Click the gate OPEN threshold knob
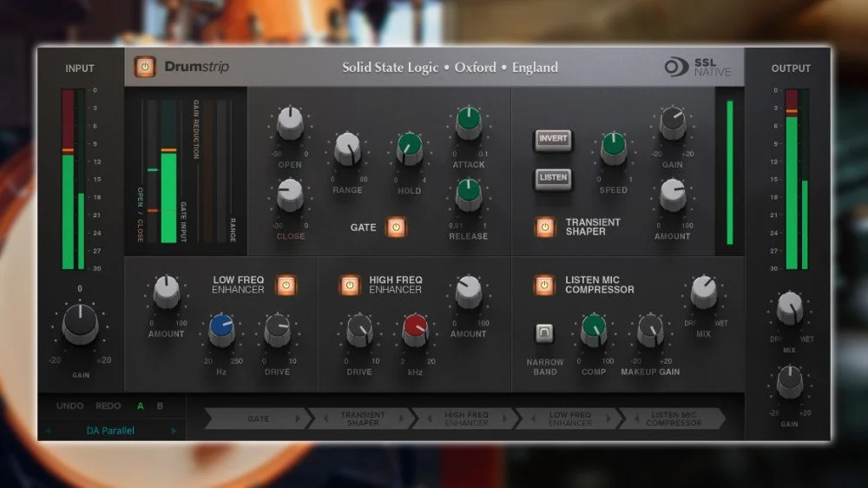This screenshot has width=868, height=488. pos(290,123)
